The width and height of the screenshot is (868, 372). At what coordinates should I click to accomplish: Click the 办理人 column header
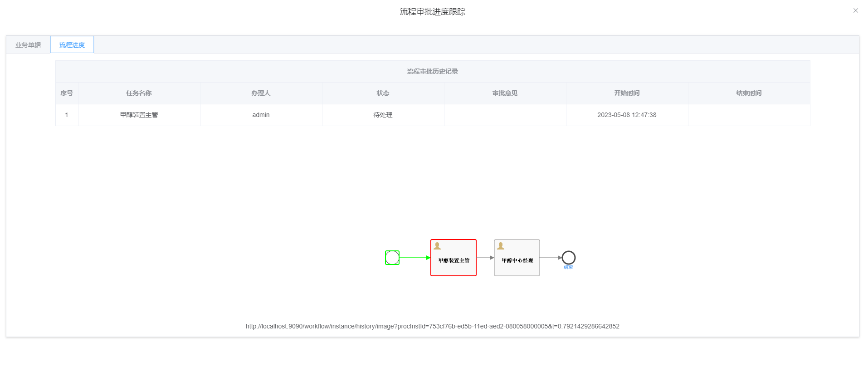[261, 93]
